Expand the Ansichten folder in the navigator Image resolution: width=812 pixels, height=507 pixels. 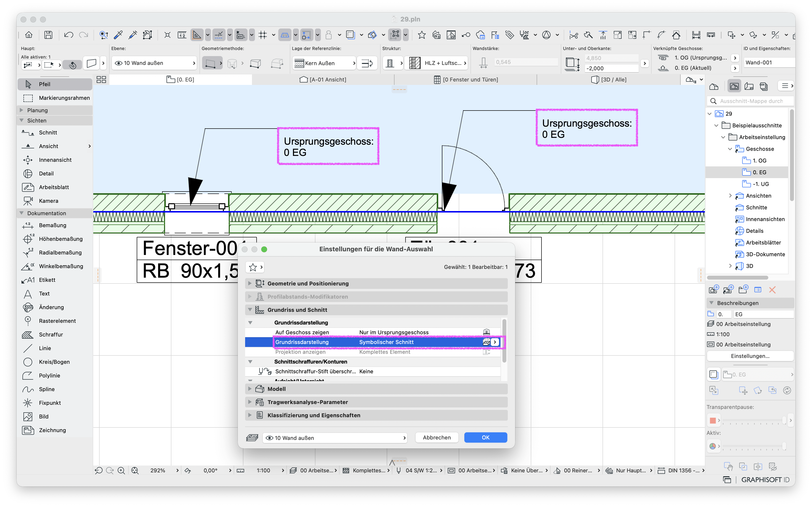(730, 196)
